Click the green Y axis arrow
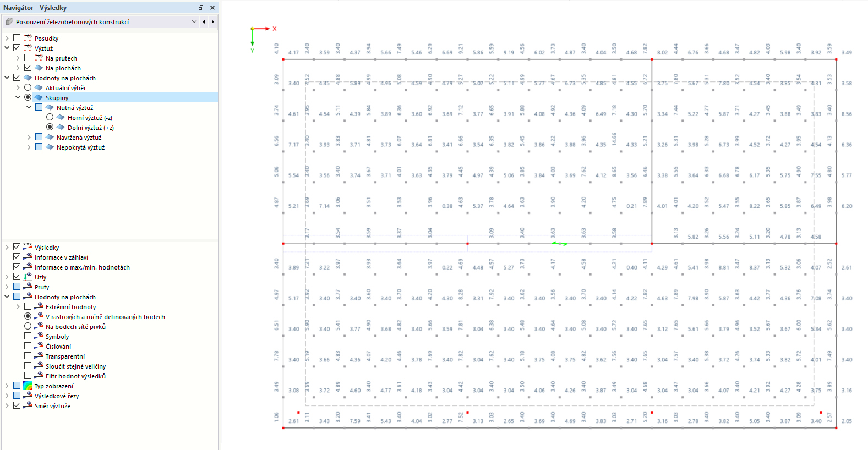The image size is (868, 450). coord(252,37)
